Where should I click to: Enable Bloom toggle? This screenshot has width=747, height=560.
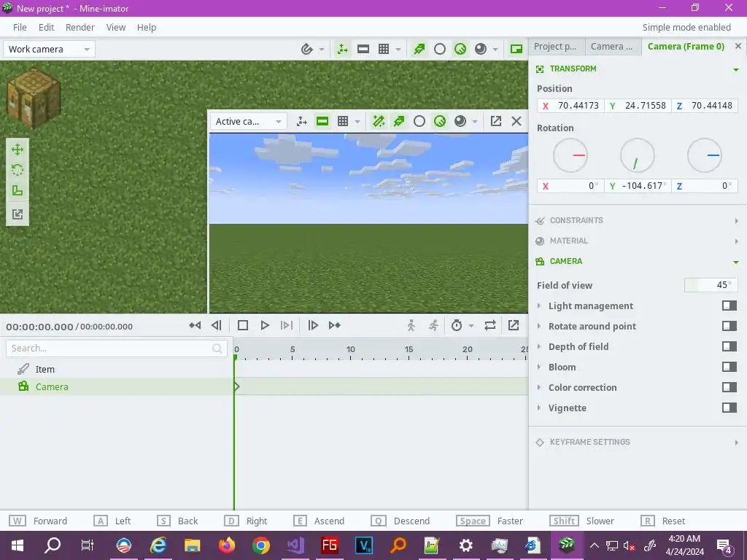729,367
